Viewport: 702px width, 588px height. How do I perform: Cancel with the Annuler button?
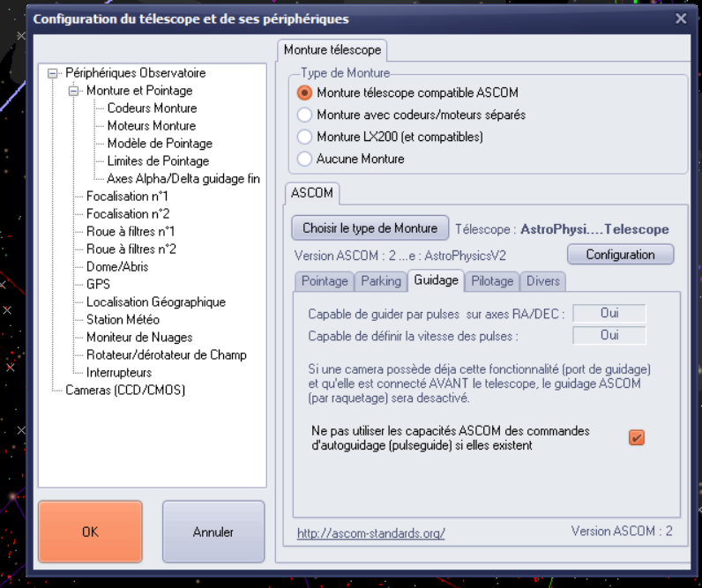213,532
